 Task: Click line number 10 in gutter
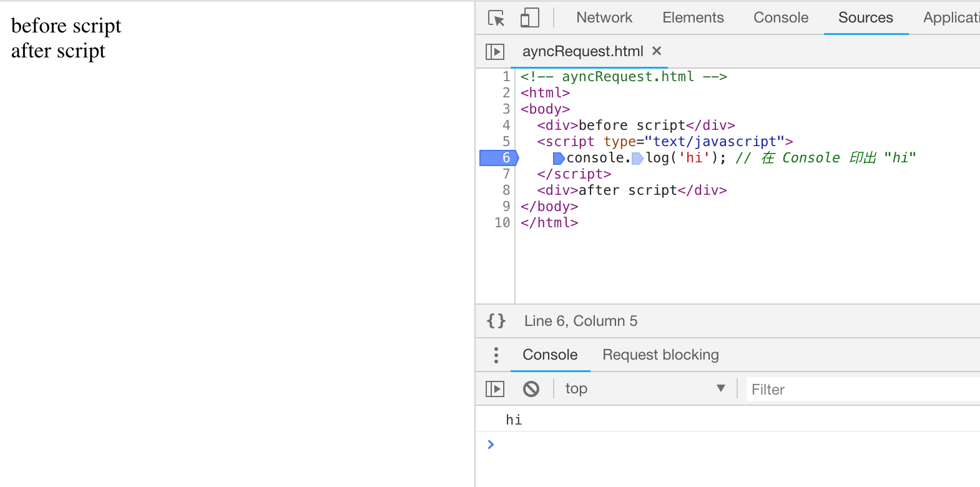coord(502,223)
